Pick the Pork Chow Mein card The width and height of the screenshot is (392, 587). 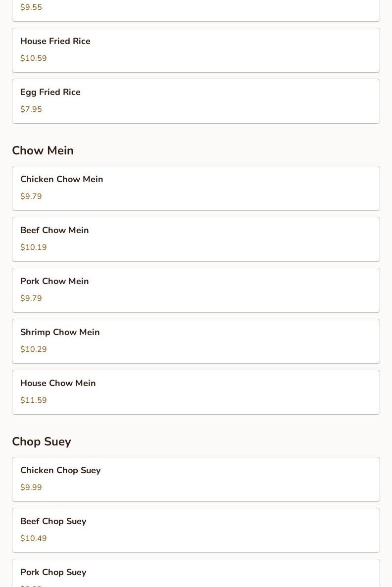(x=196, y=290)
